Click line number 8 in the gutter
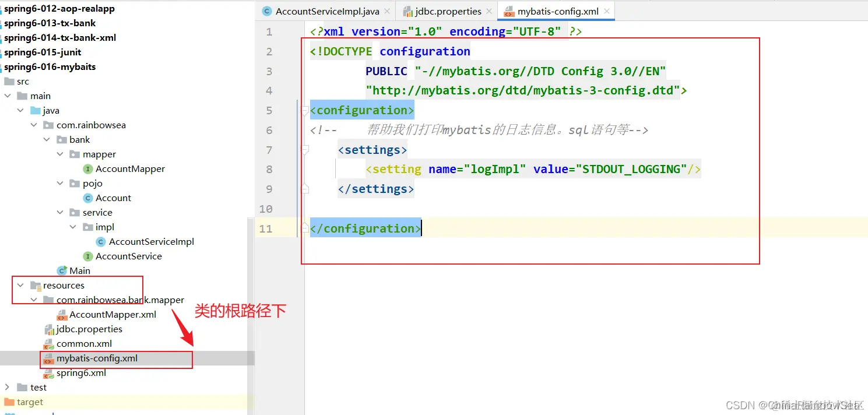The image size is (868, 415). tap(269, 170)
